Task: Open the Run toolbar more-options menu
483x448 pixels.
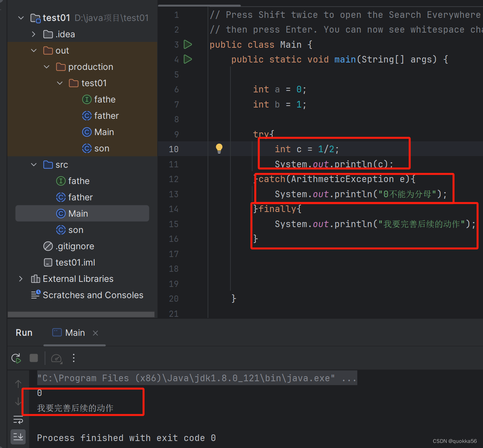Action: [74, 358]
